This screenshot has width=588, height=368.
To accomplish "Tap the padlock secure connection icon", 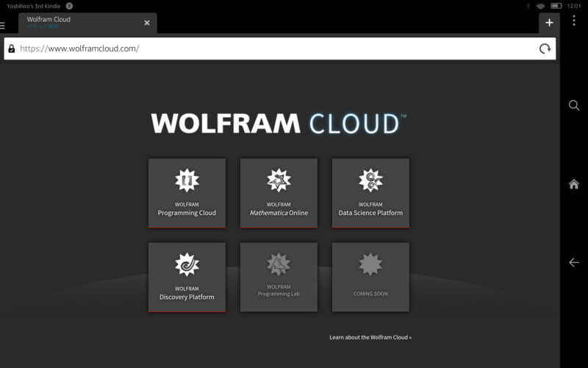I will point(12,49).
